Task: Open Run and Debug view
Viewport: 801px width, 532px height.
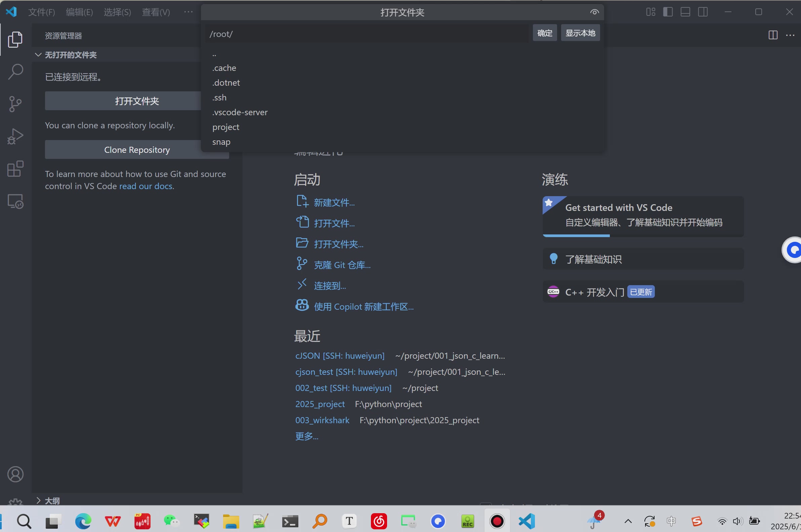Action: click(x=15, y=136)
